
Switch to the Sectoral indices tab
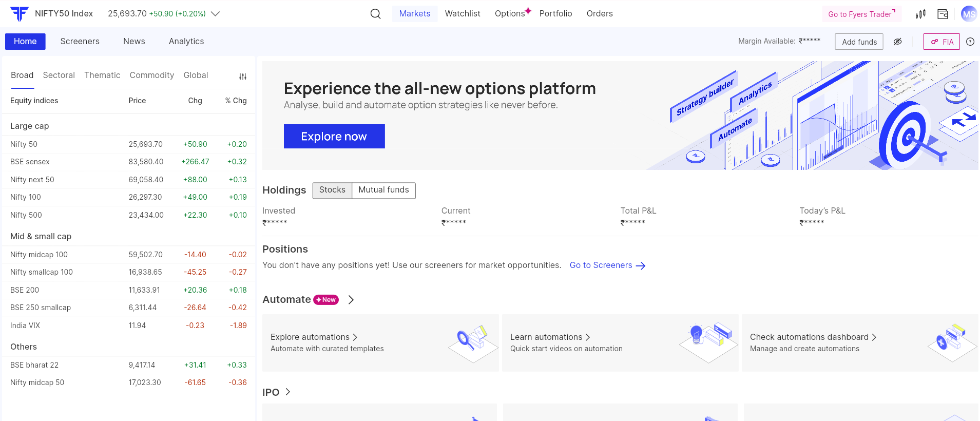tap(59, 75)
